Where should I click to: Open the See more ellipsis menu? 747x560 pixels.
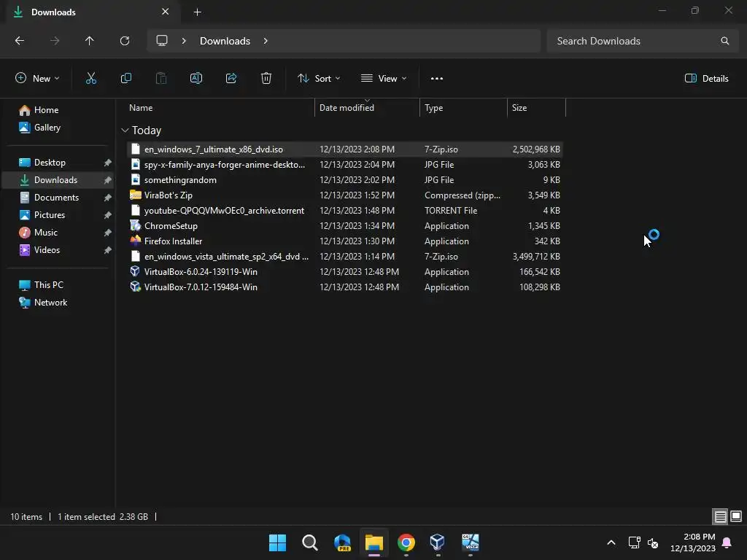click(x=437, y=79)
